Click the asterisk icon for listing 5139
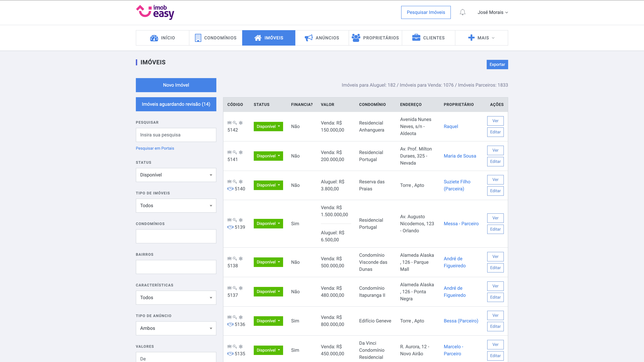644x362 pixels. 241,220
